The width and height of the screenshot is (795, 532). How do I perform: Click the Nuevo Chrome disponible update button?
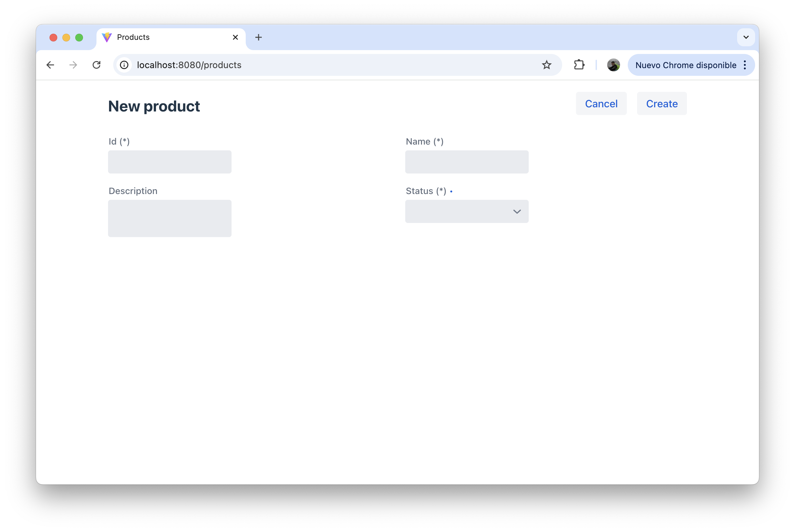coord(686,65)
